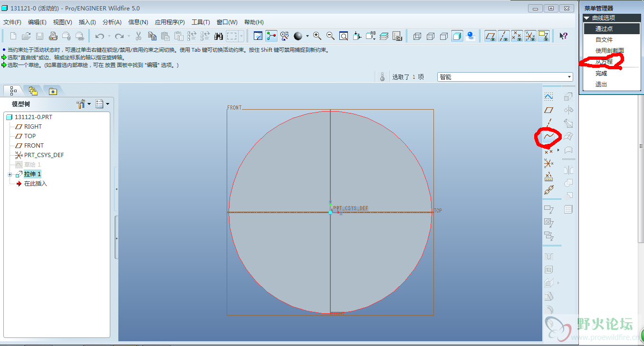Toggle datum planes visibility
Viewport: 644px width, 346px height.
pyautogui.click(x=490, y=36)
